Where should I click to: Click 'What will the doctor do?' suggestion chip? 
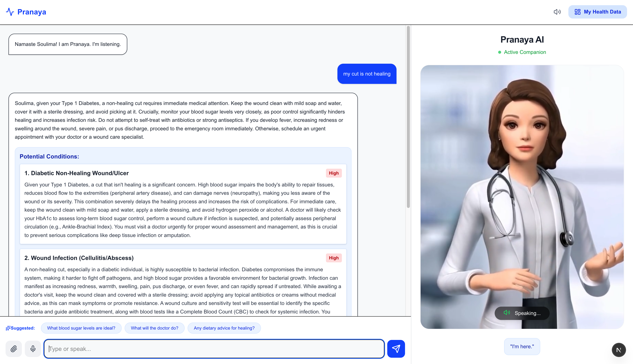tap(154, 328)
